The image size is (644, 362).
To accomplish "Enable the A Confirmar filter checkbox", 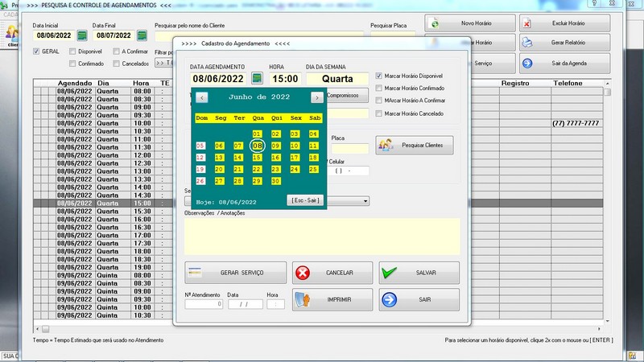I will (116, 51).
